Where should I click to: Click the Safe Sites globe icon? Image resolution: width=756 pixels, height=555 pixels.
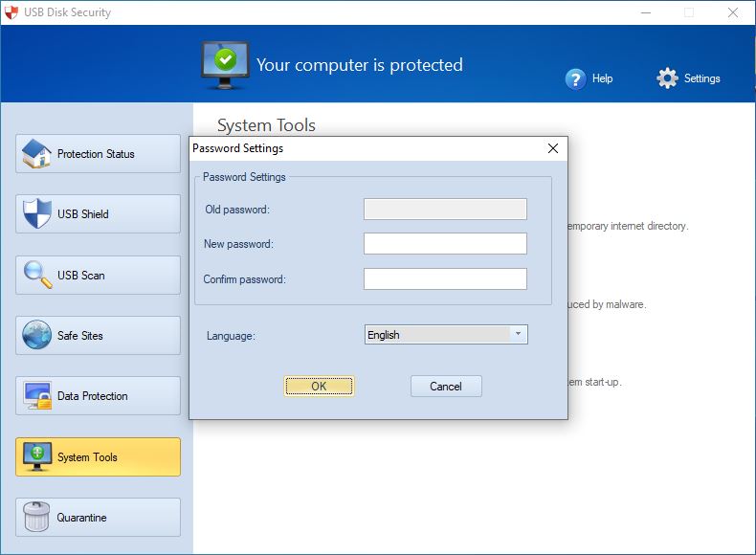pos(36,335)
